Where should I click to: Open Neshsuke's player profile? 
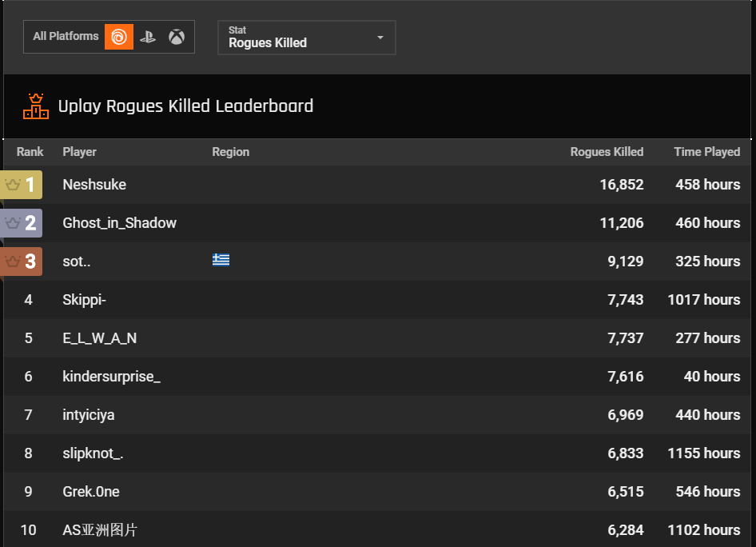pos(94,185)
